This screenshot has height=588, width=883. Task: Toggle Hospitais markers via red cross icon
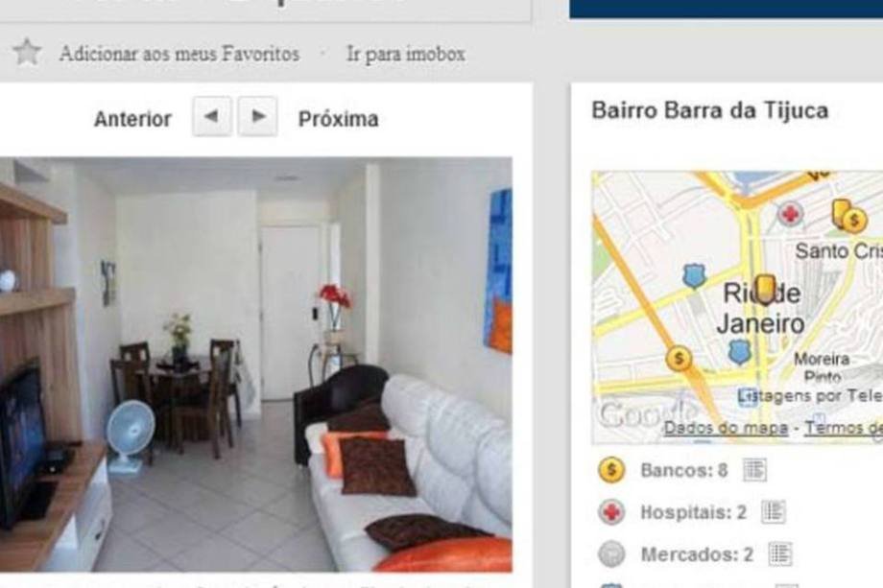coord(611,512)
